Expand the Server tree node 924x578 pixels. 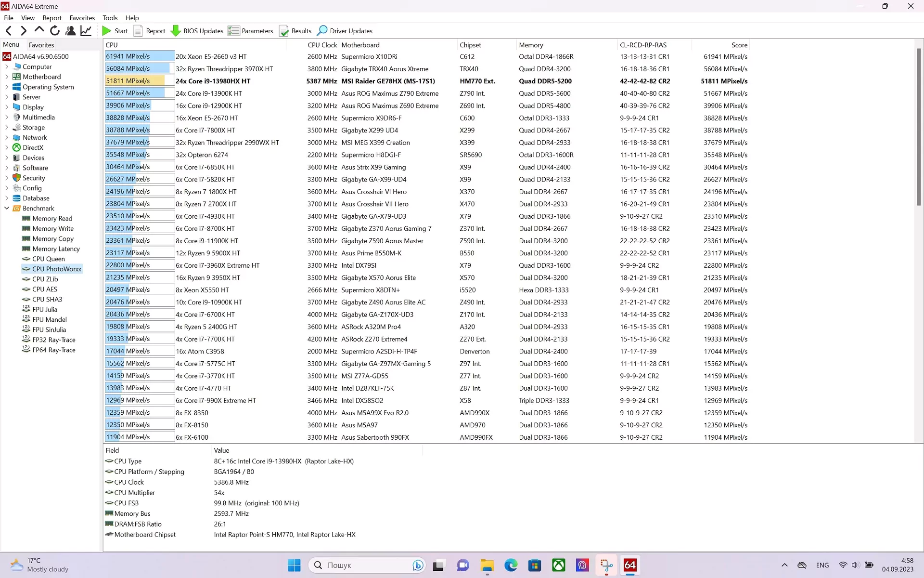7,97
